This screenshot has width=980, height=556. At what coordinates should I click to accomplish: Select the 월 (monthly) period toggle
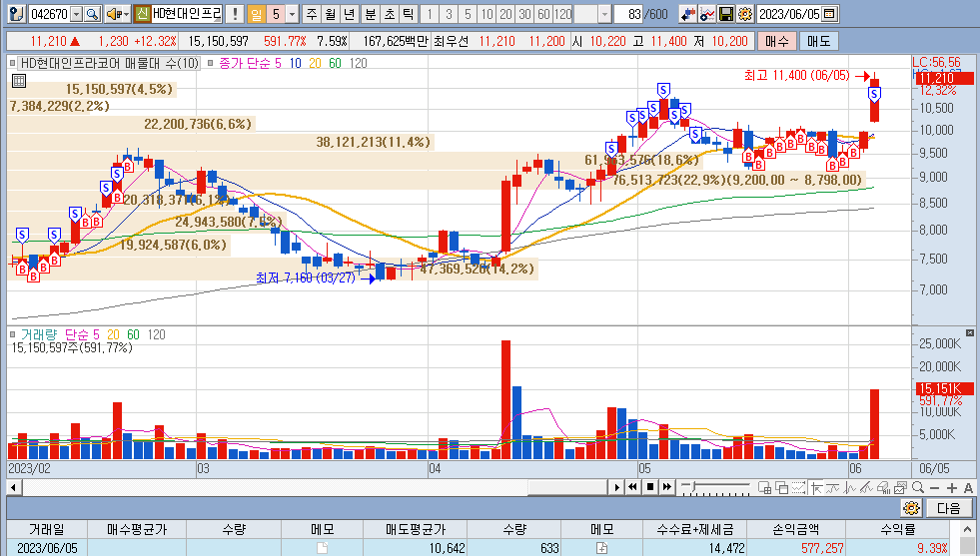coord(330,14)
